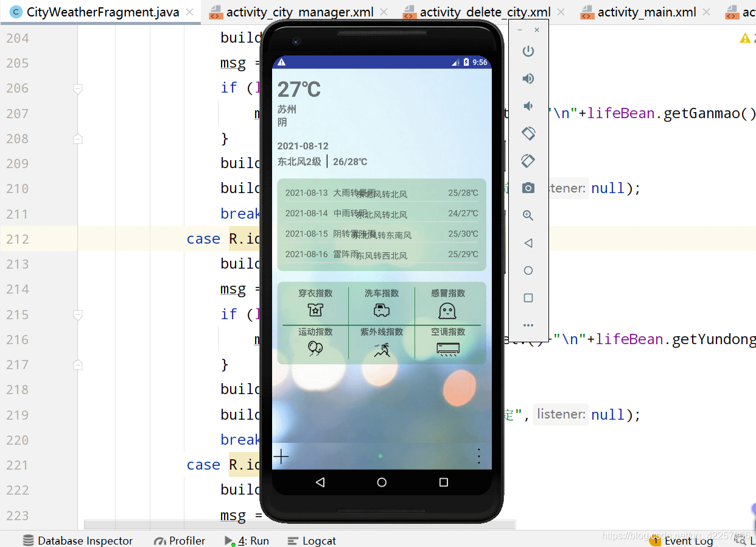Tap the 空调指数 air conditioner index icon
The height and width of the screenshot is (547, 756).
pyautogui.click(x=449, y=350)
